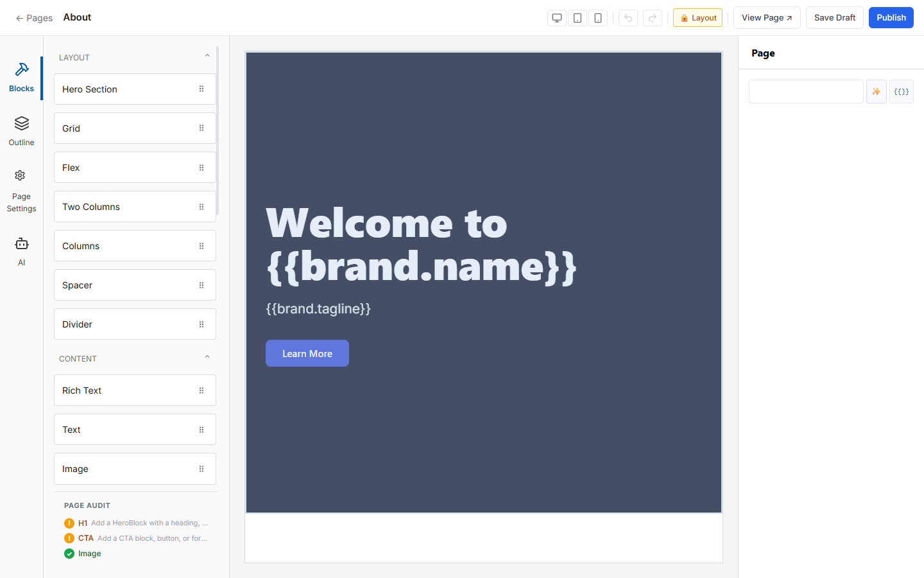Click the blocks panel scrollbar
Screen dimensions: 924x578
pyautogui.click(x=218, y=130)
